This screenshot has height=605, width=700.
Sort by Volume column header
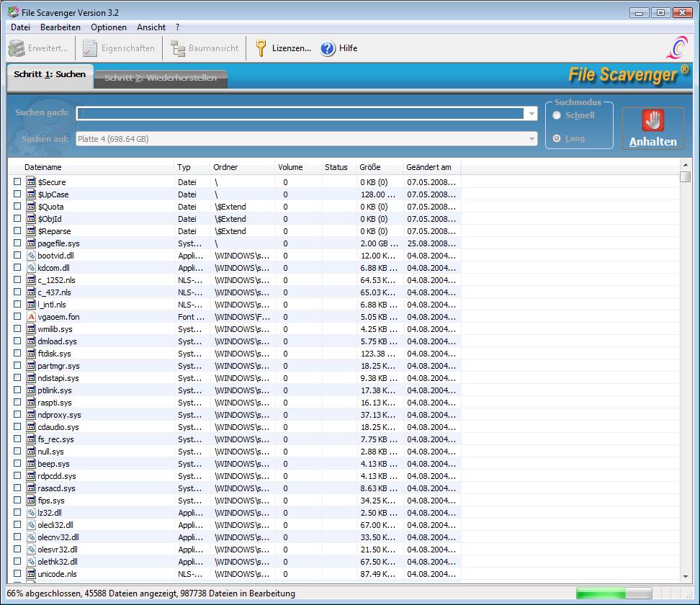(298, 167)
